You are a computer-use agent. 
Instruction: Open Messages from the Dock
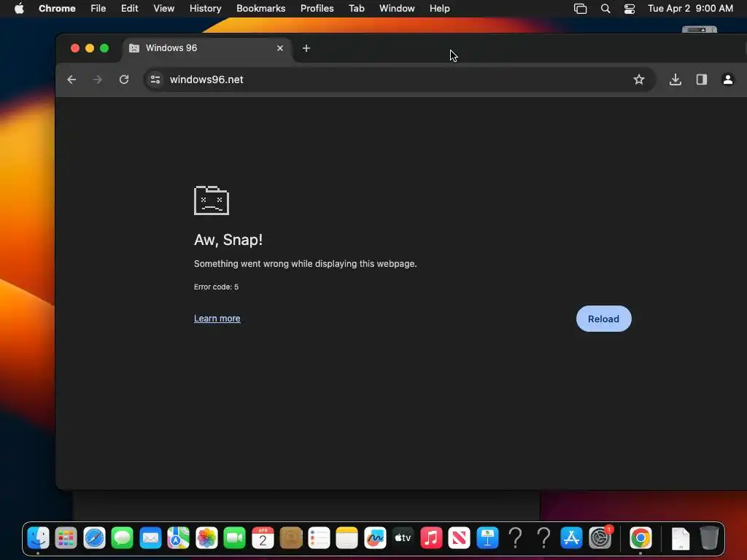click(123, 538)
